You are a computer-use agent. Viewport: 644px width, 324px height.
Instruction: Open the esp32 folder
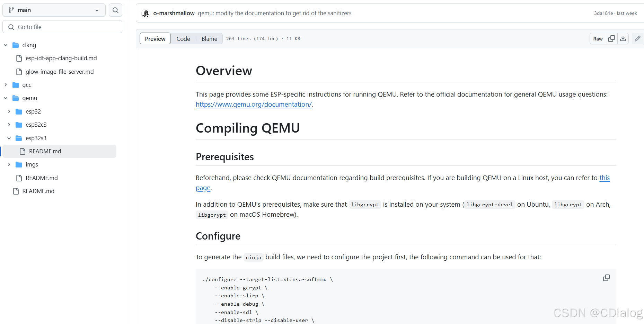[x=33, y=111]
